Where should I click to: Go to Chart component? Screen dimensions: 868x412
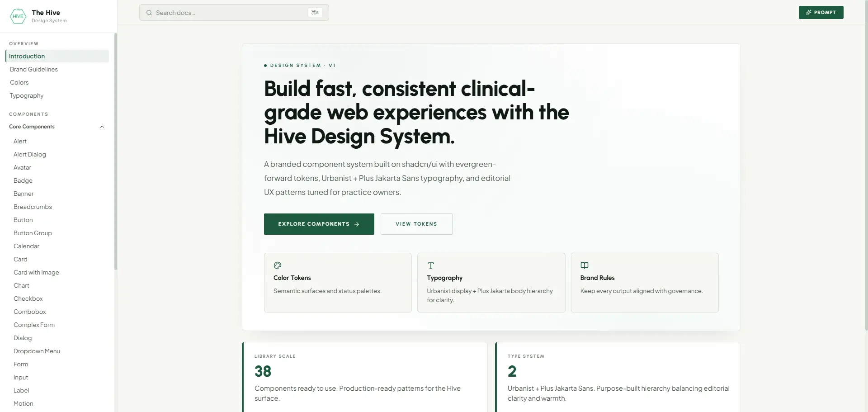(x=21, y=285)
